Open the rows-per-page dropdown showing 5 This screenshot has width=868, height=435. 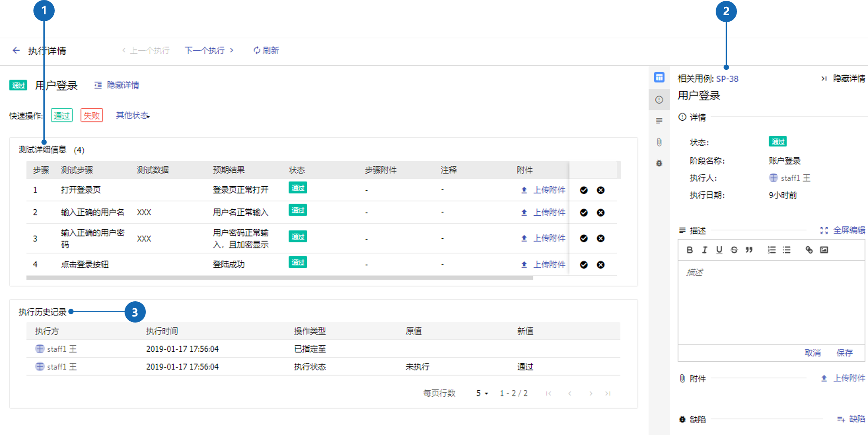[x=482, y=393]
